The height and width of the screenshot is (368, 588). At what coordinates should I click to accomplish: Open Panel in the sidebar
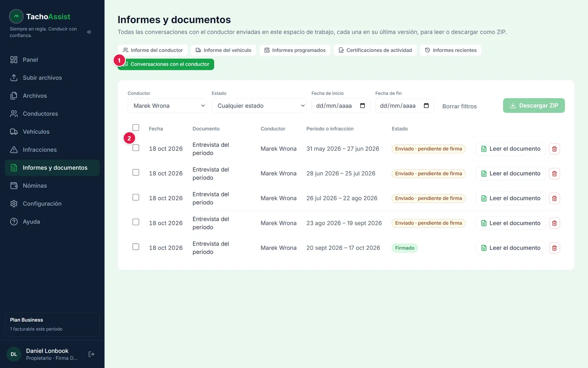[x=52, y=60]
